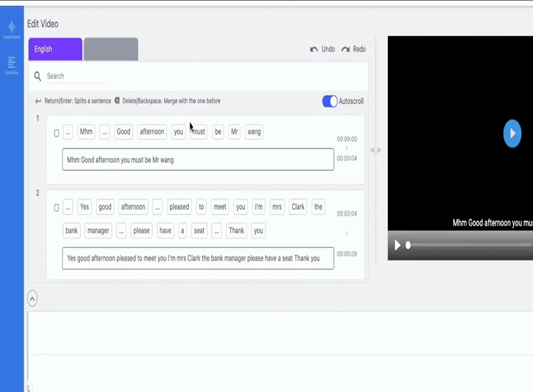Select the word 'must' in subtitle 1
Image resolution: width=533 pixels, height=392 pixels.
(199, 132)
